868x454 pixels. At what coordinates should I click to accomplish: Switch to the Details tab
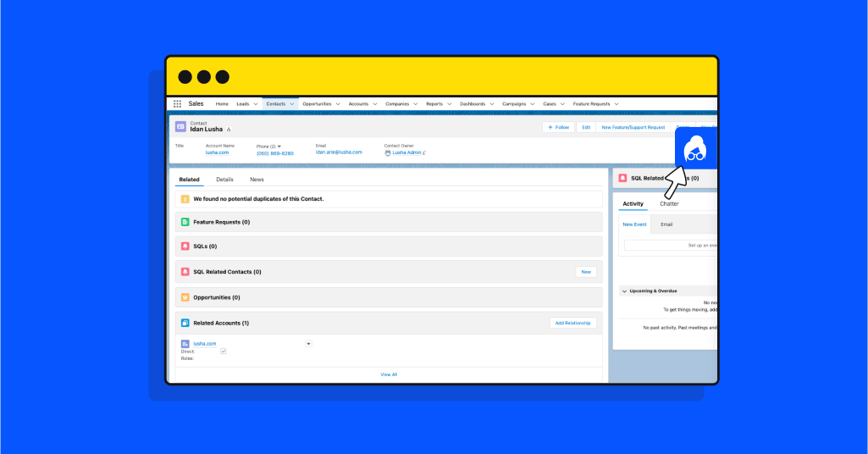click(x=224, y=180)
